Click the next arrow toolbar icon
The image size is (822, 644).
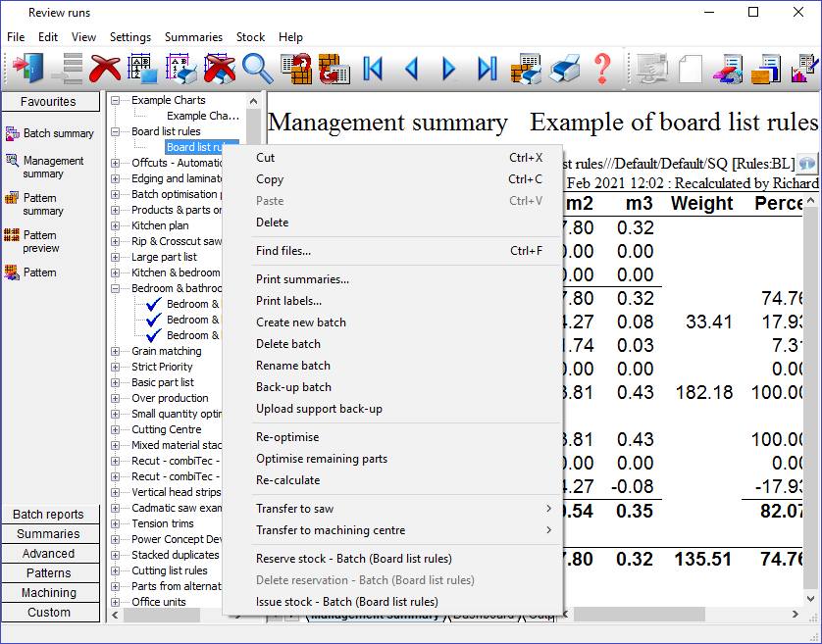point(448,69)
